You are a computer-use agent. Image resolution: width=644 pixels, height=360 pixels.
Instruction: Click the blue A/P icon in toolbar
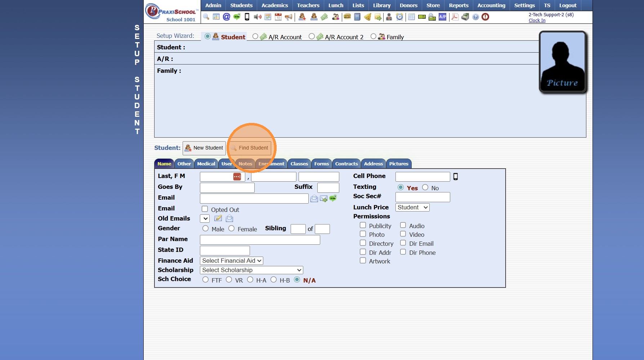pyautogui.click(x=443, y=17)
